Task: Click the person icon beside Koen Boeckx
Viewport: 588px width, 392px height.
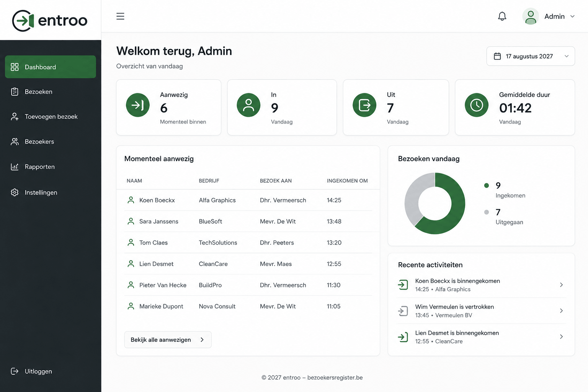Action: point(131,200)
